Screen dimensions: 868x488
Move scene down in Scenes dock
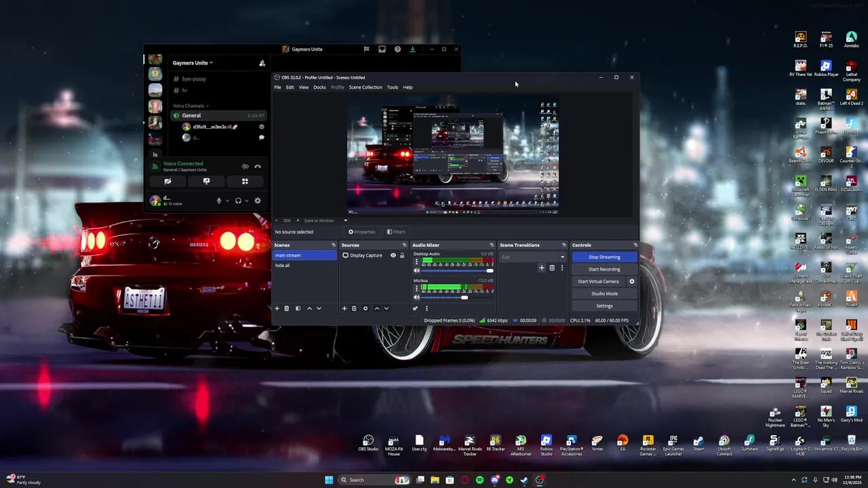(x=319, y=308)
